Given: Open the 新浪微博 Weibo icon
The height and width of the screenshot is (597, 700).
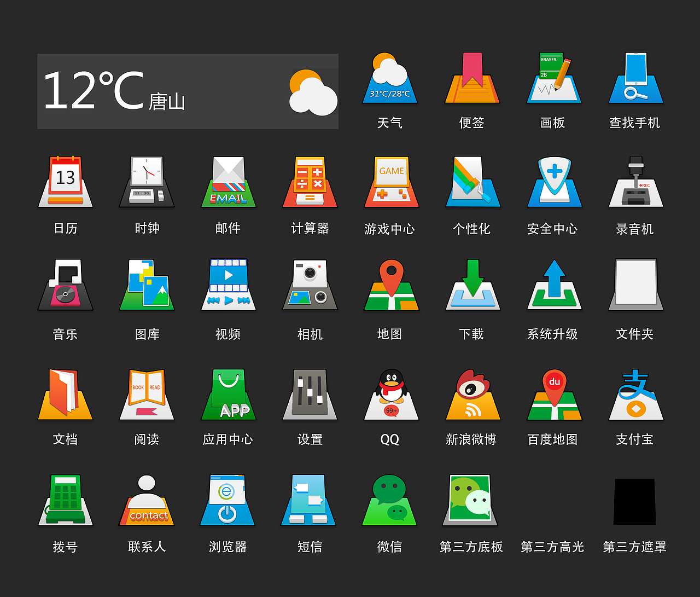Looking at the screenshot, I should coord(473,395).
